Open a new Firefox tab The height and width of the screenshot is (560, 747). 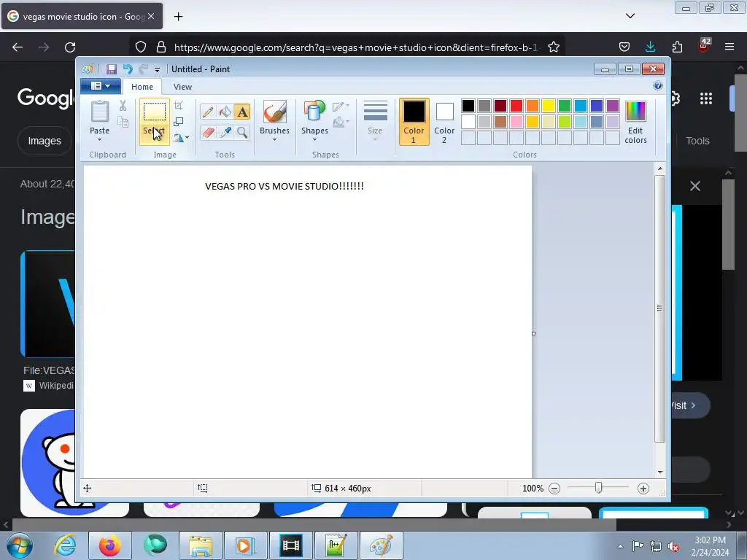[178, 17]
